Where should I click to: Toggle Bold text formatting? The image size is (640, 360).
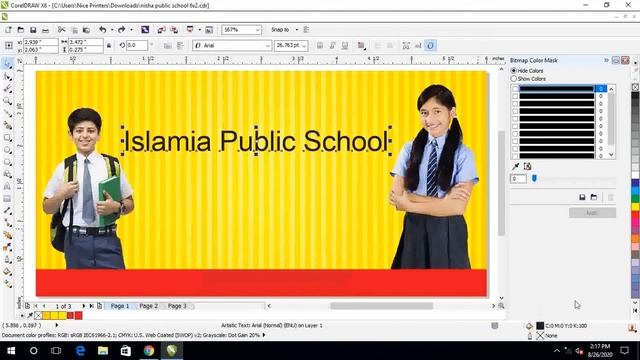click(x=320, y=46)
